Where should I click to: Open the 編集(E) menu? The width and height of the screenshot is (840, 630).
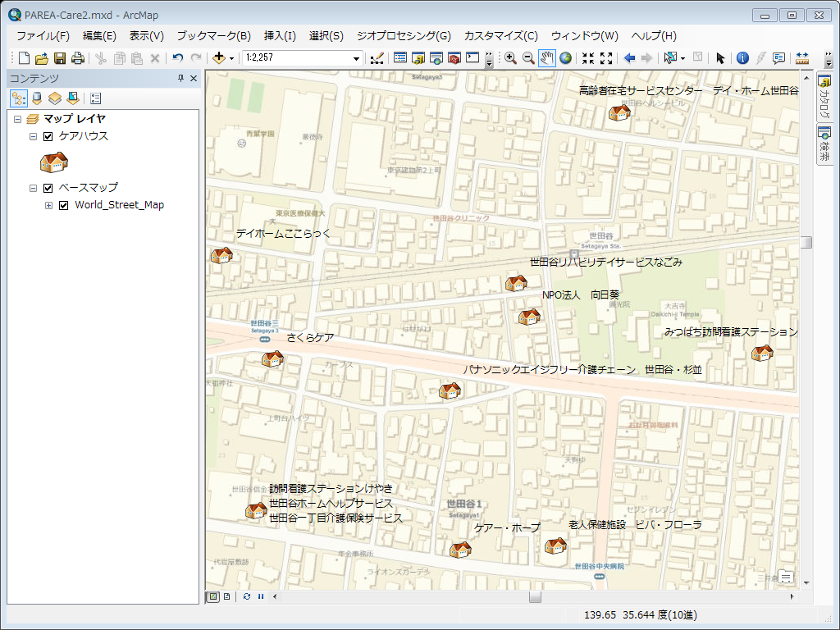(99, 36)
